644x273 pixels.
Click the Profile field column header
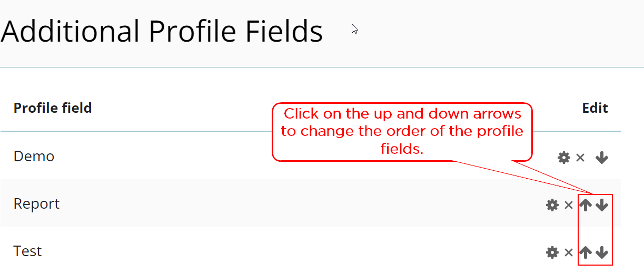(53, 108)
